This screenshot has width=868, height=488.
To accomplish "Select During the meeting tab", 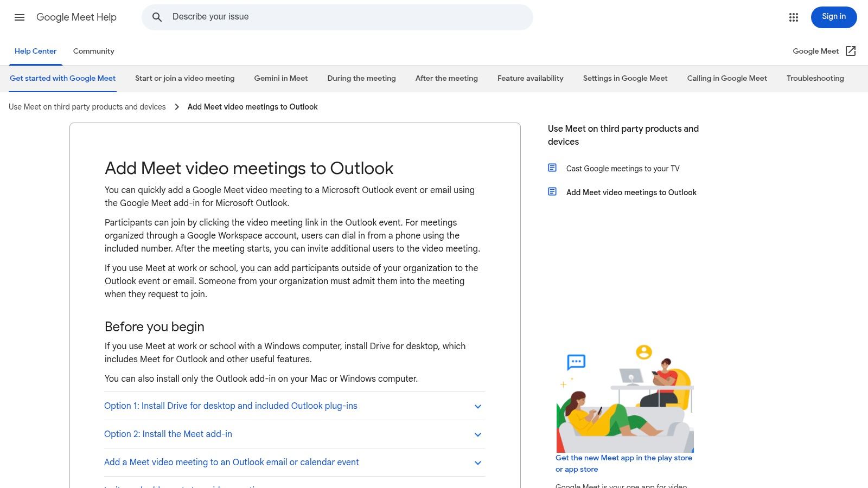I will [362, 78].
